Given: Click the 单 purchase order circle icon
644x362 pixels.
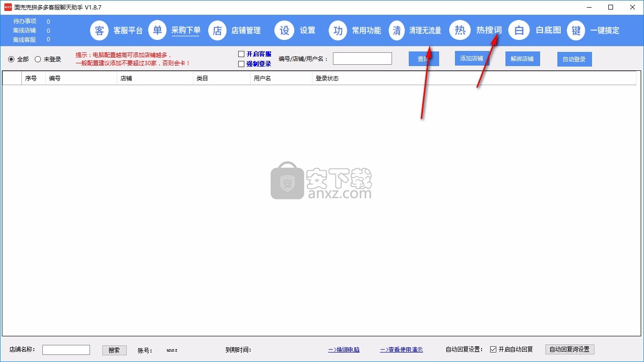Looking at the screenshot, I should tap(158, 30).
